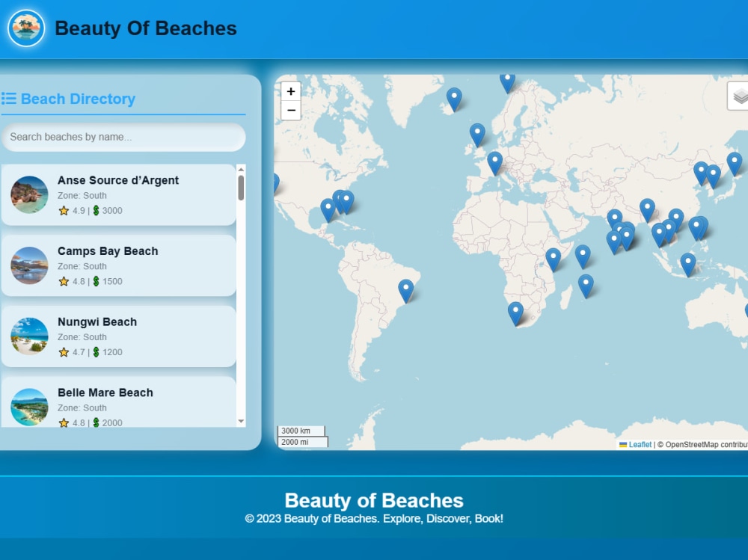Click the Beauty Of Beaches header title
This screenshot has width=748, height=560.
(146, 28)
